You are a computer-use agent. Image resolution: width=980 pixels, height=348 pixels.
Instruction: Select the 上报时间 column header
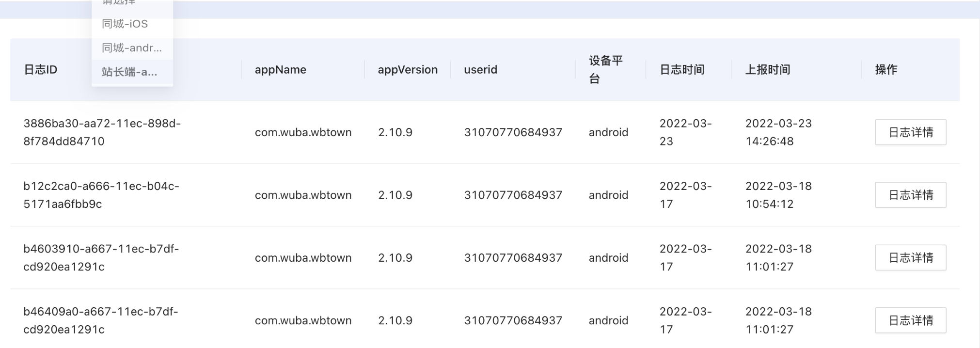(768, 70)
